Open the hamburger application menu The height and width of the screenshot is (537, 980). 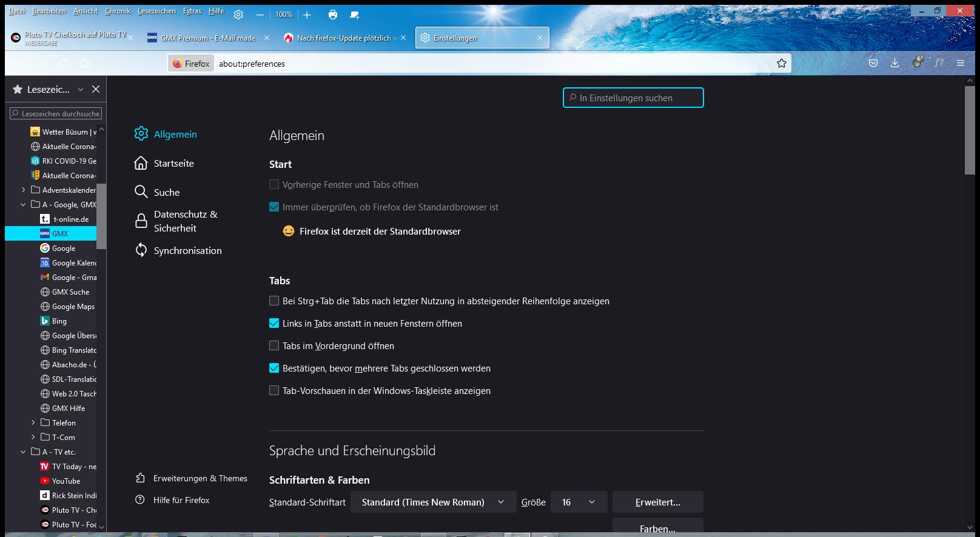(961, 63)
